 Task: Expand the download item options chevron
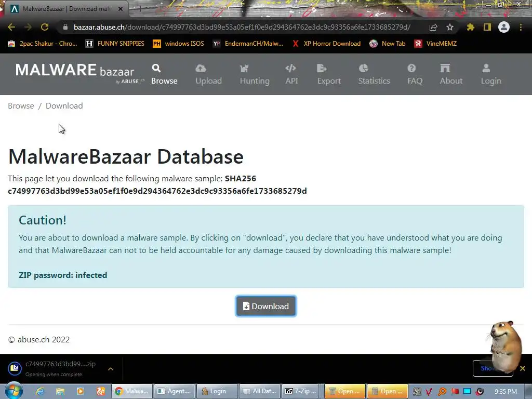click(x=111, y=369)
